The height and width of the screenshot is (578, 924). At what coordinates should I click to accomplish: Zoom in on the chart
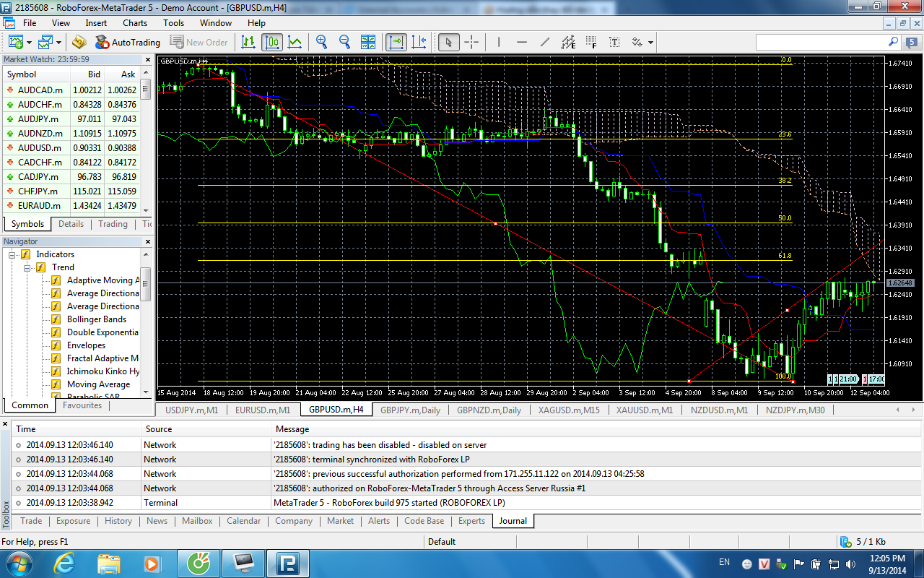click(x=322, y=42)
